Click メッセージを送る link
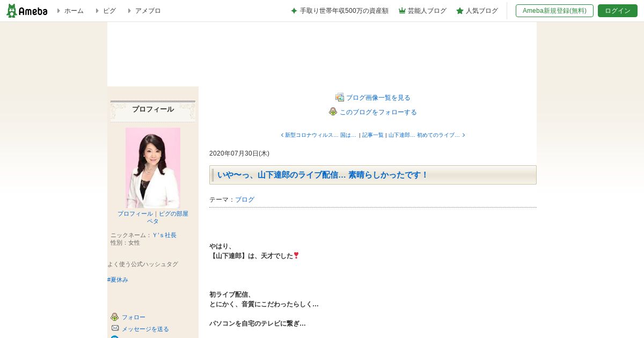644x338 pixels. tap(145, 329)
